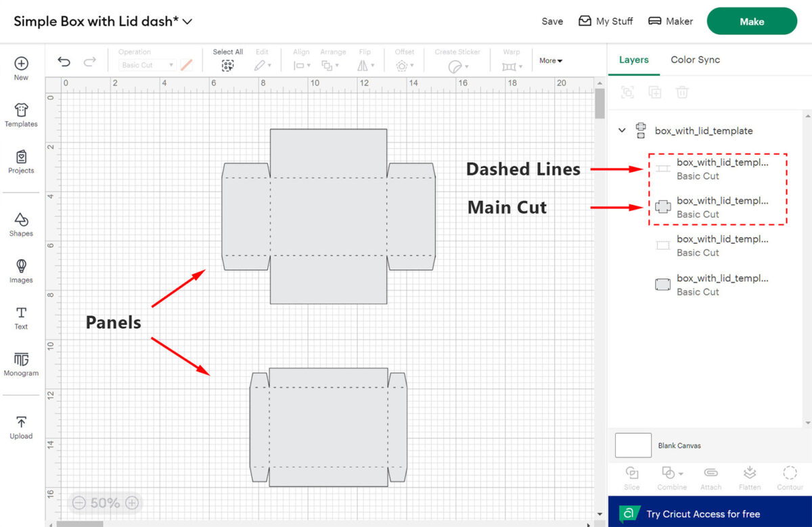The image size is (812, 527).
Task: Select the Shapes tool in the sidebar
Action: (21, 227)
